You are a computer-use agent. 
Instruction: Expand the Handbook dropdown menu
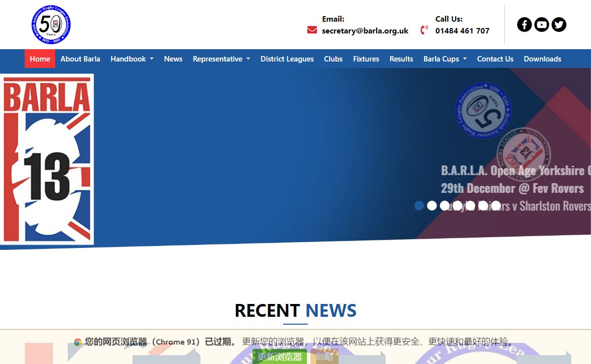click(132, 59)
